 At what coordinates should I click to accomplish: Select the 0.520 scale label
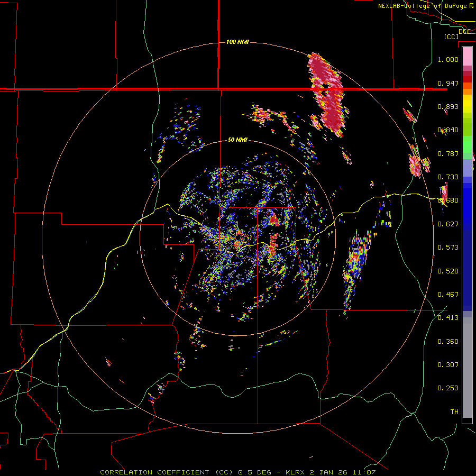click(448, 271)
